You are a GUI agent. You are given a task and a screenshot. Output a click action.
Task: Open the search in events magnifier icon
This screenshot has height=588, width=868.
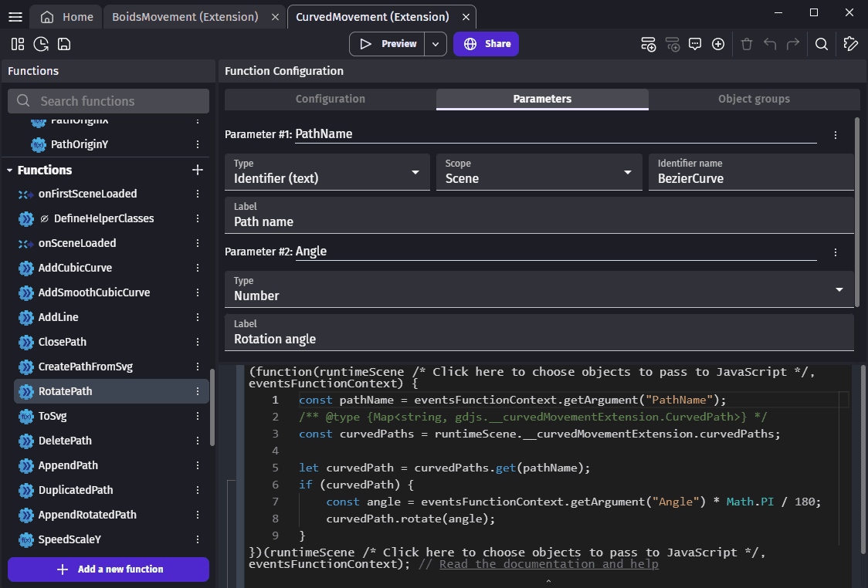(x=822, y=44)
